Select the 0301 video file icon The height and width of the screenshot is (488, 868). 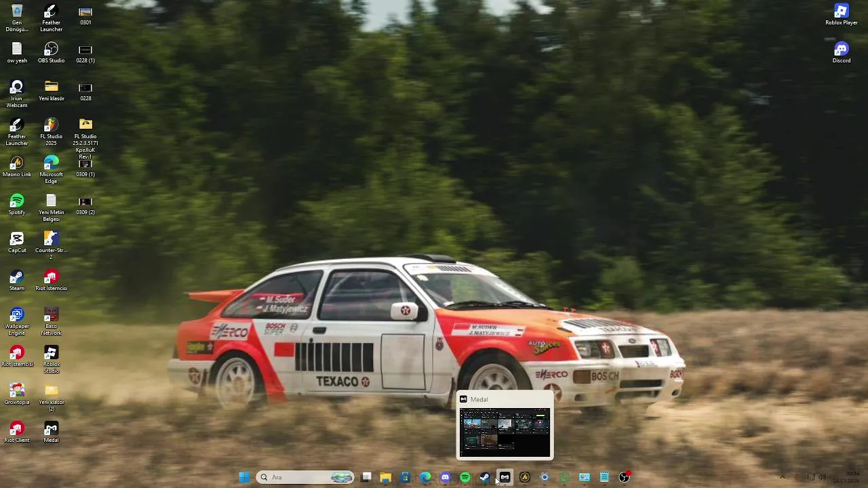point(85,15)
